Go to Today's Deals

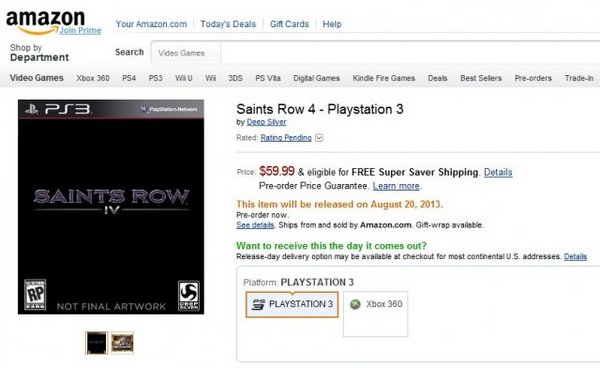tap(228, 24)
